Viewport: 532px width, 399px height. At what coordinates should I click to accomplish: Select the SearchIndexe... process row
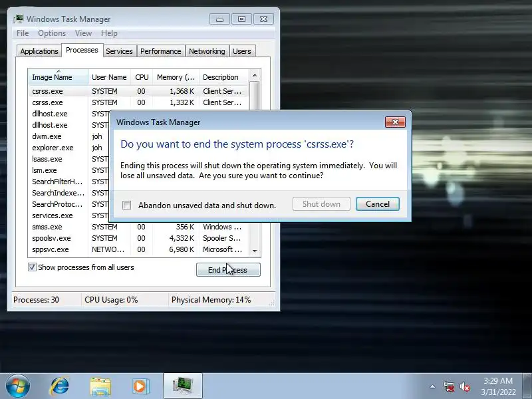coord(69,193)
